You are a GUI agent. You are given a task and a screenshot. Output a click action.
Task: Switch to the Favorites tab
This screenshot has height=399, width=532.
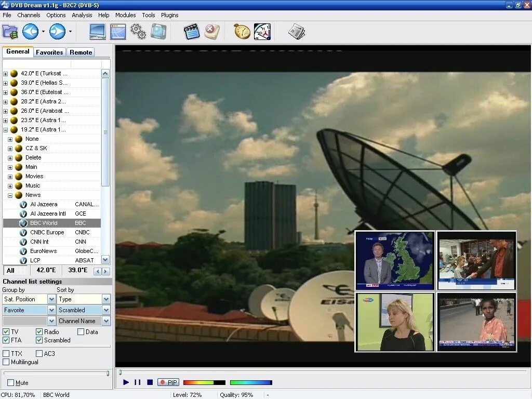49,52
